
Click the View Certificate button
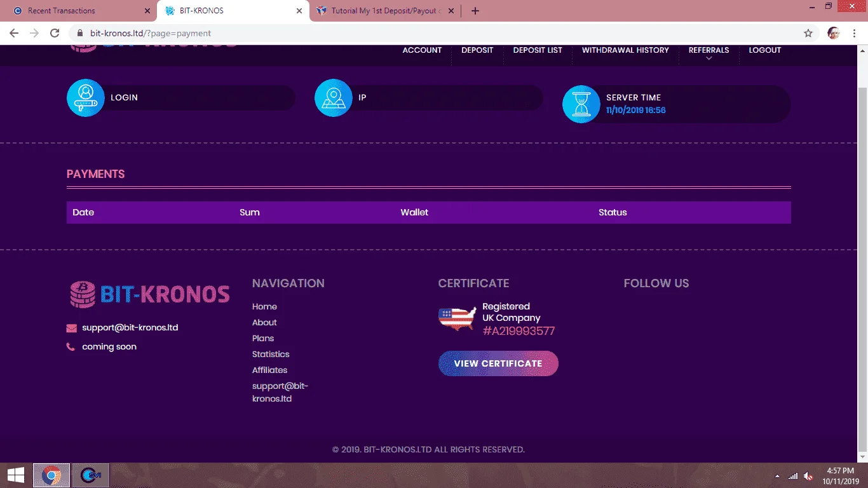point(498,363)
